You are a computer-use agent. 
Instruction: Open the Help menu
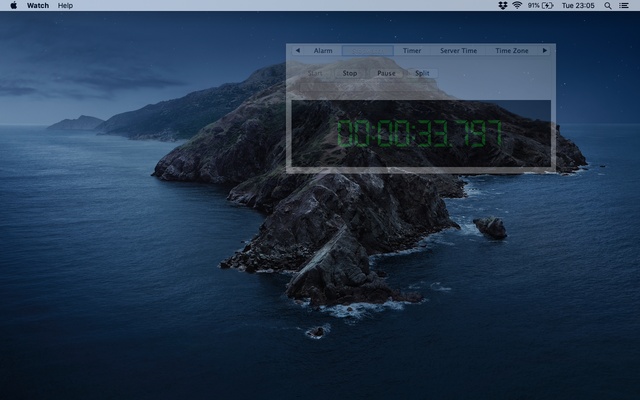pos(65,5)
